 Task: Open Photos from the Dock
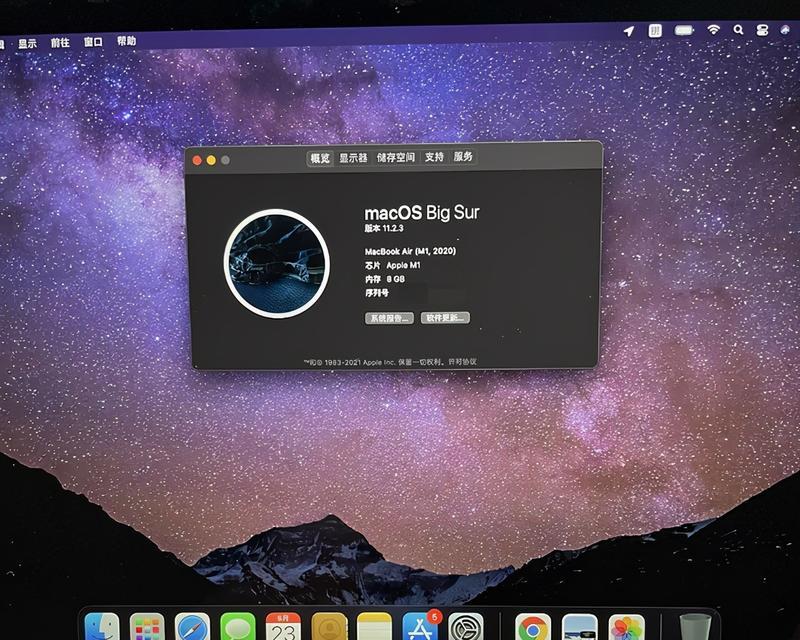click(627, 627)
